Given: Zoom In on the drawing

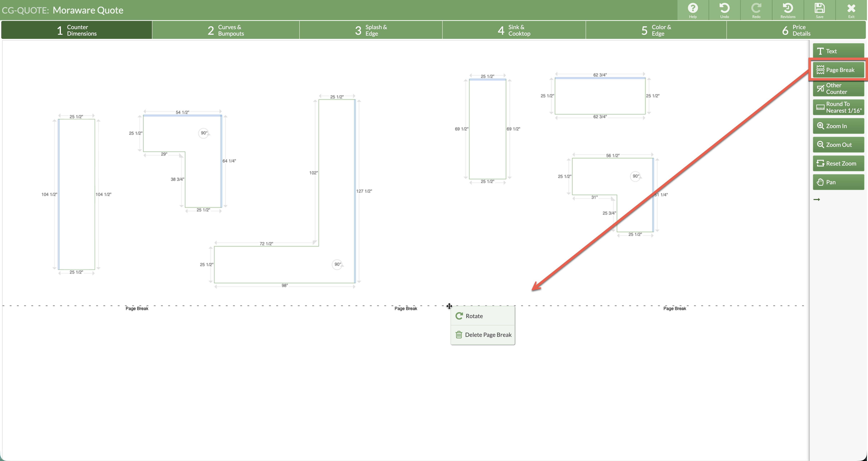Looking at the screenshot, I should (x=838, y=126).
